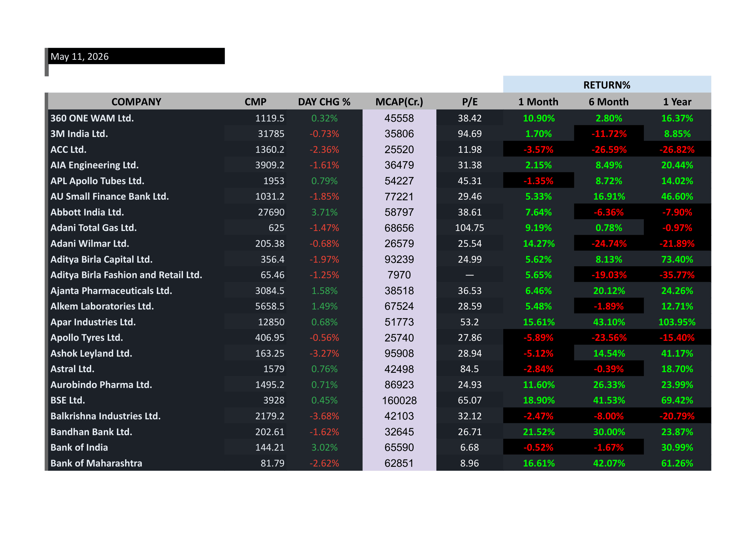This screenshot has height=534, width=756.
Task: Select 6 Month return -11.72%
Action: [x=609, y=134]
